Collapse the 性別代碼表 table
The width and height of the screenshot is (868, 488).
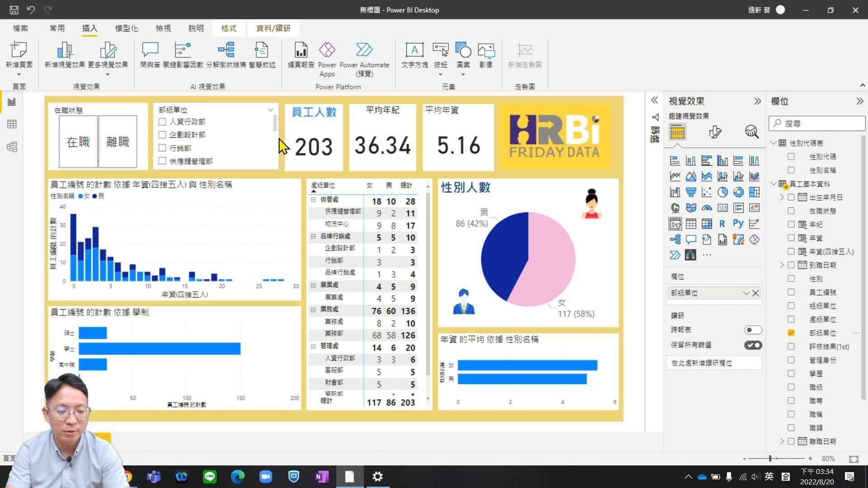point(774,143)
